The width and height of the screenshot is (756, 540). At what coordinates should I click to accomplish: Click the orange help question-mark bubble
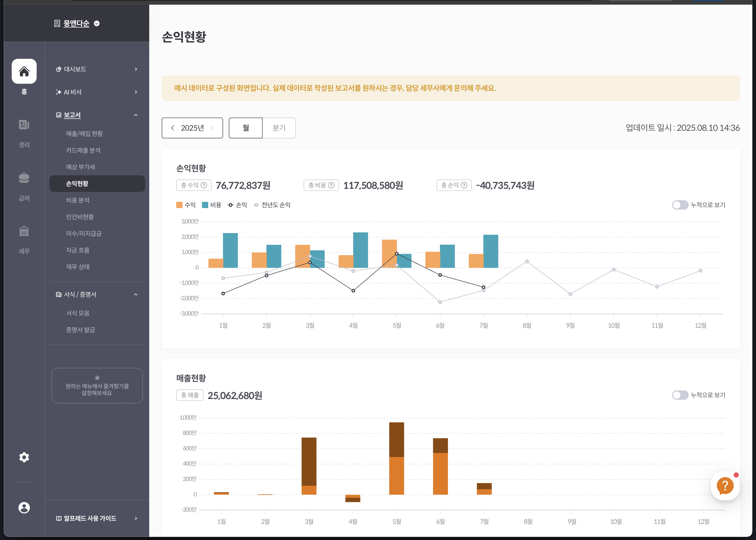725,486
